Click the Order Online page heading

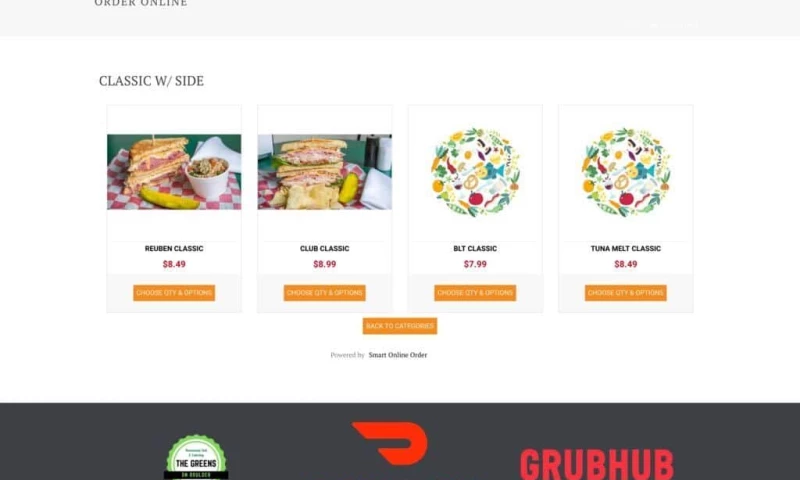point(141,3)
